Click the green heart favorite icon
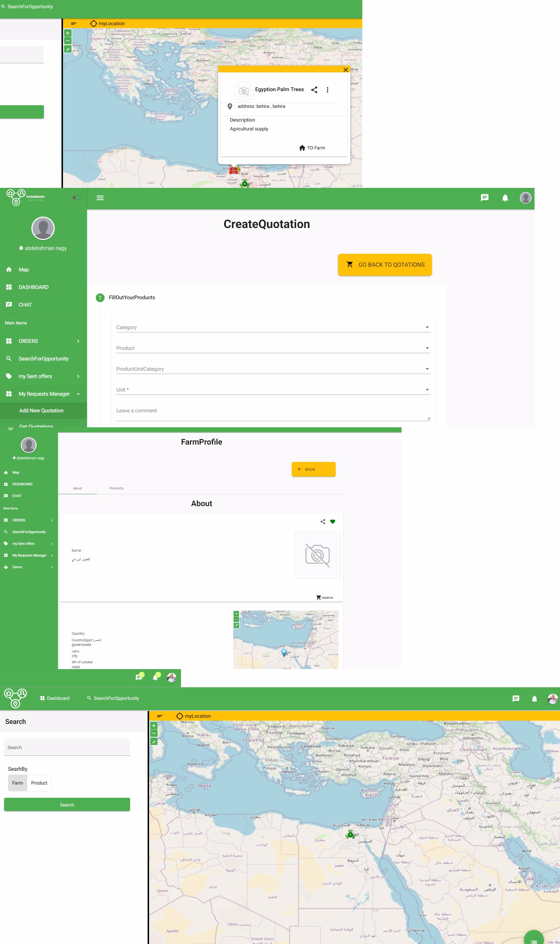The height and width of the screenshot is (944, 560). point(332,521)
